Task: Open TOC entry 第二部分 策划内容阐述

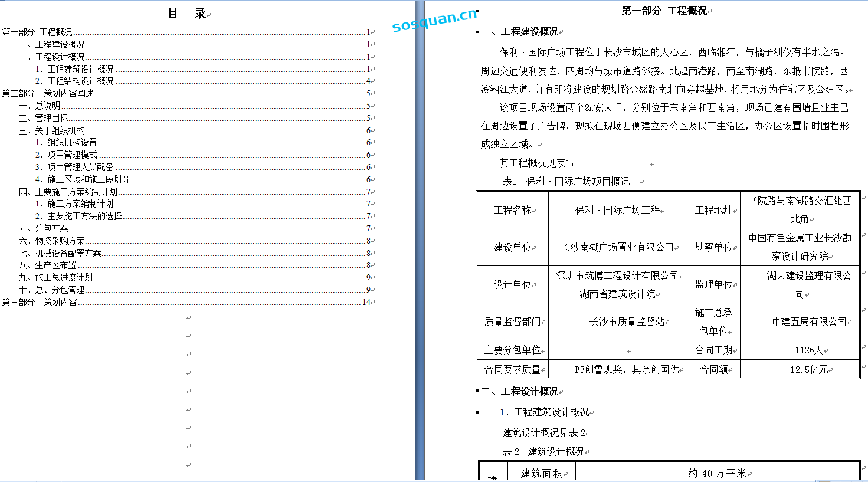Action: pyautogui.click(x=48, y=94)
